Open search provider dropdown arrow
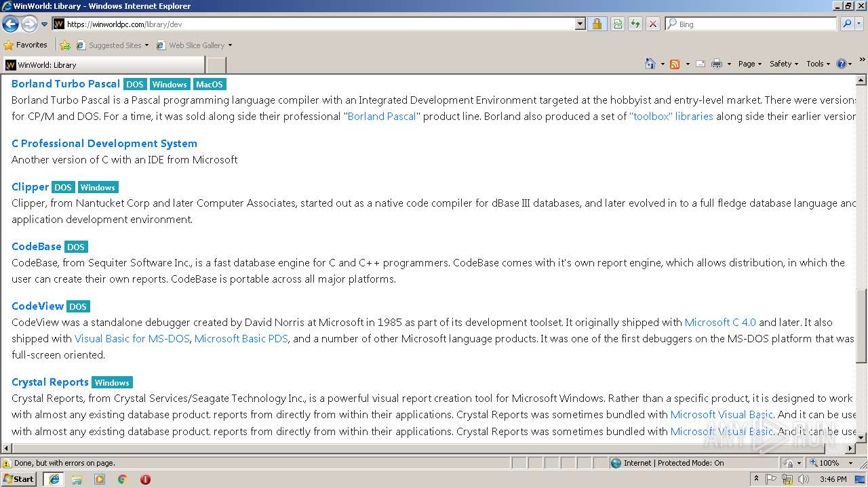This screenshot has width=868, height=488. (x=859, y=24)
